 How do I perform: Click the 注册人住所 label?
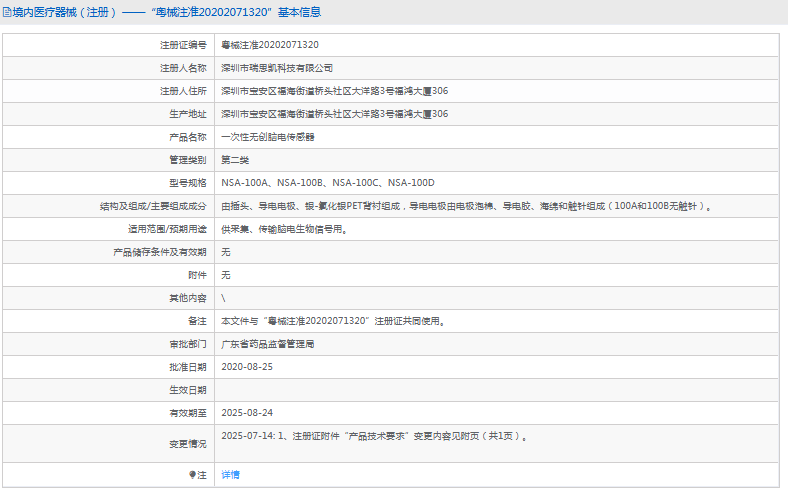tap(183, 91)
